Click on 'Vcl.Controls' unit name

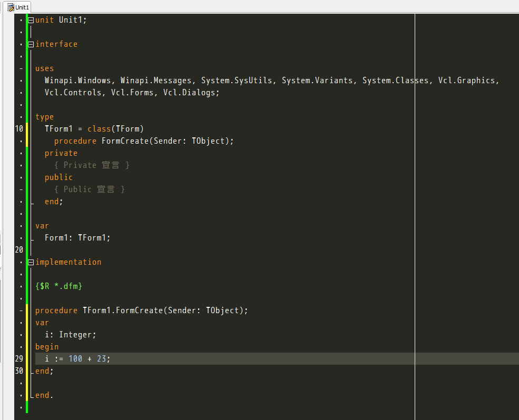click(x=73, y=93)
